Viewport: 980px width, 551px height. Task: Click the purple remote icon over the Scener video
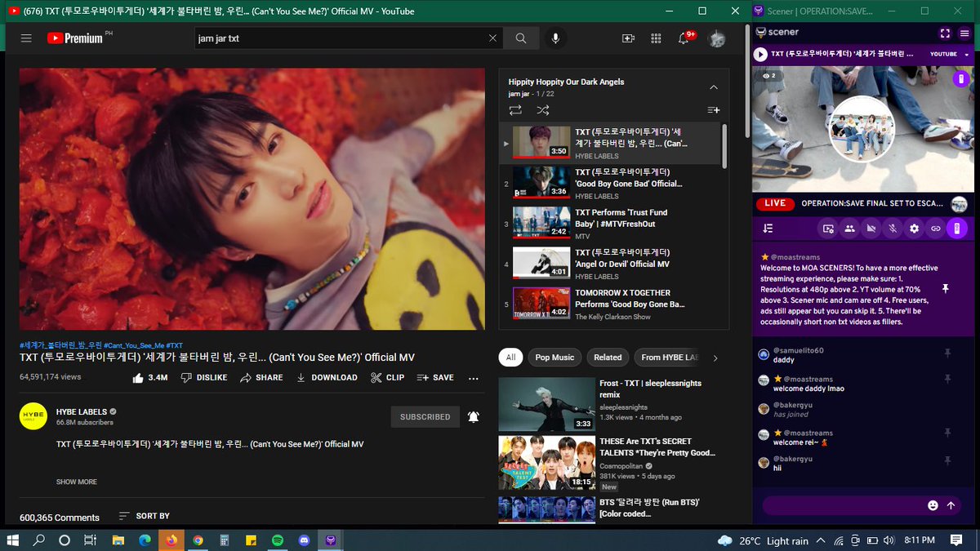pyautogui.click(x=961, y=79)
